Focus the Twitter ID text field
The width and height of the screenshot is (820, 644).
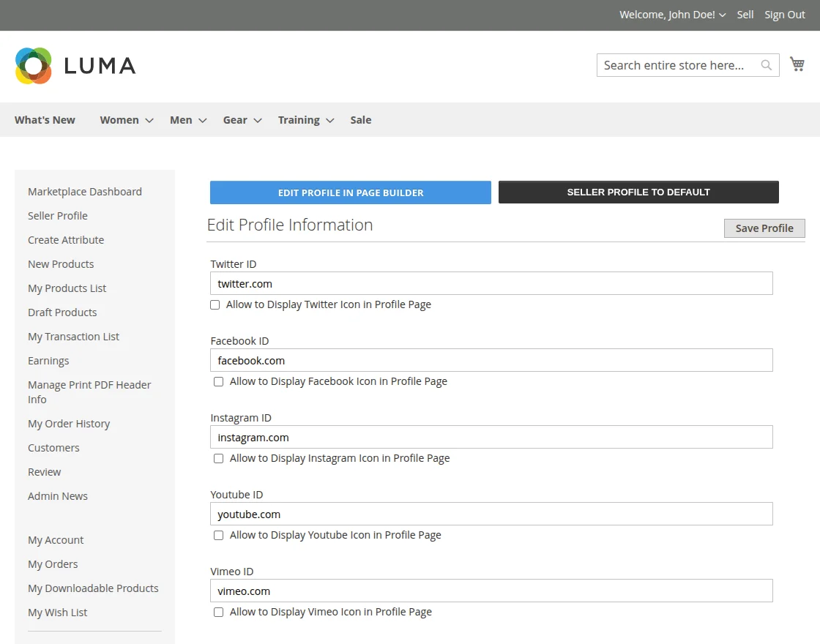491,283
